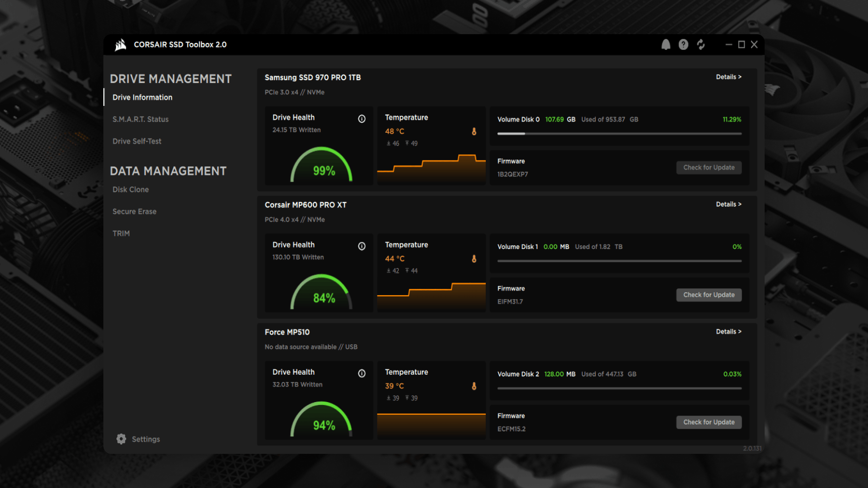
Task: Click Volume Disk 0 usage bar
Action: (x=619, y=133)
